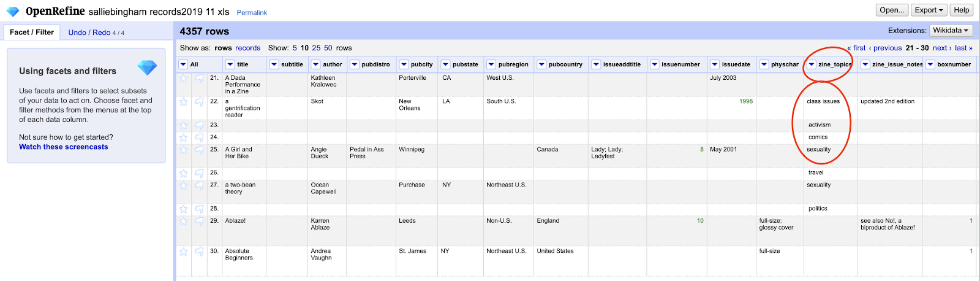Open the Permalink link

point(252,12)
